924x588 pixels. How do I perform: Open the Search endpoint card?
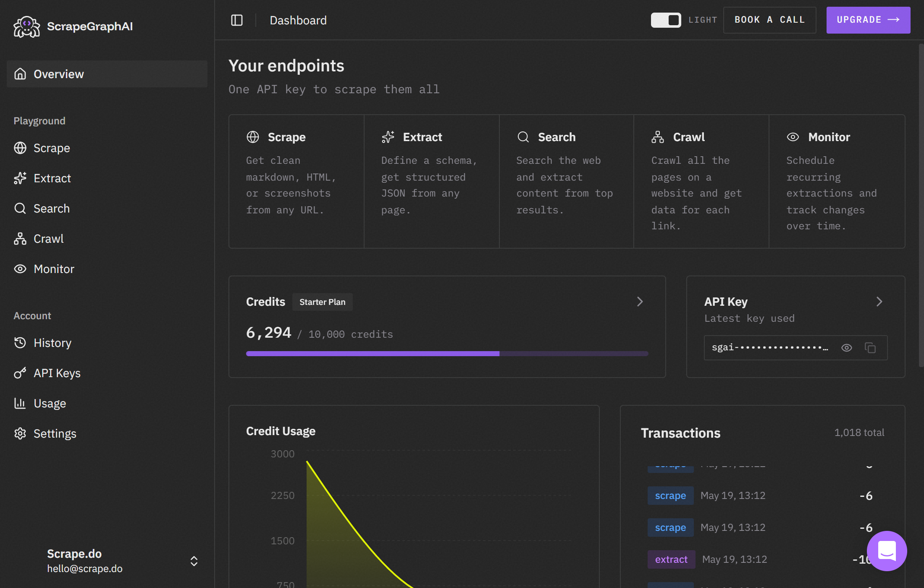(x=567, y=181)
